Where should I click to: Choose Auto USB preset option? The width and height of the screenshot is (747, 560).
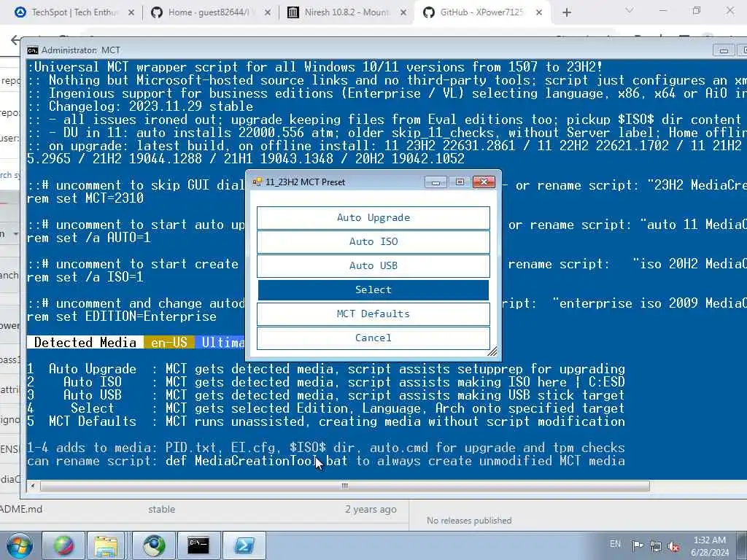(373, 265)
